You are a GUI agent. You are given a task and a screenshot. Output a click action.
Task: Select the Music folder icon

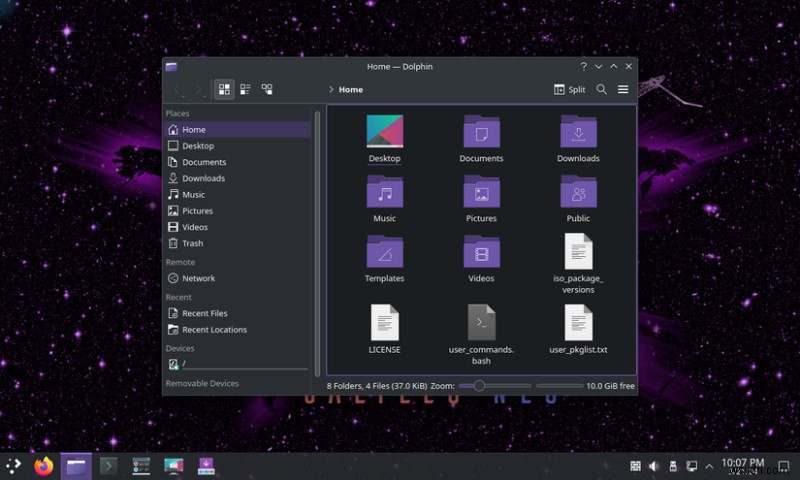385,192
